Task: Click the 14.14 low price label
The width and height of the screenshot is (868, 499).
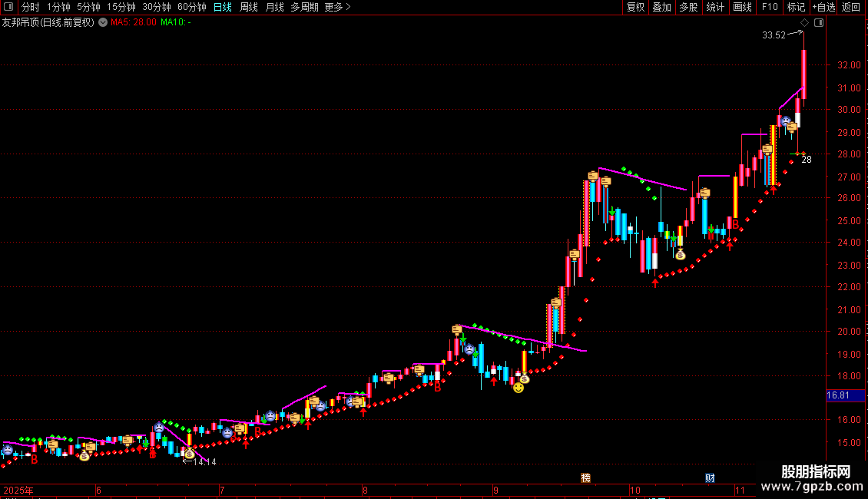Action: tap(204, 462)
